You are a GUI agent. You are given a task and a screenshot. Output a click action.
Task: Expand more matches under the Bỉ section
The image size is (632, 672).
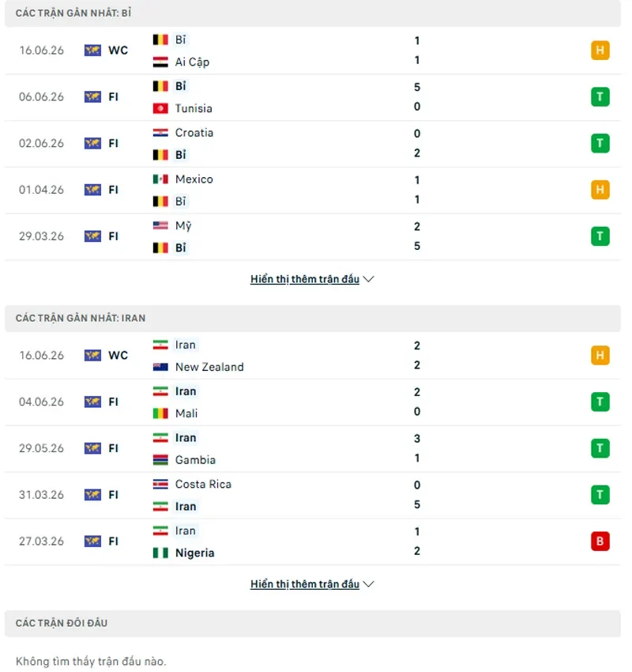click(305, 279)
